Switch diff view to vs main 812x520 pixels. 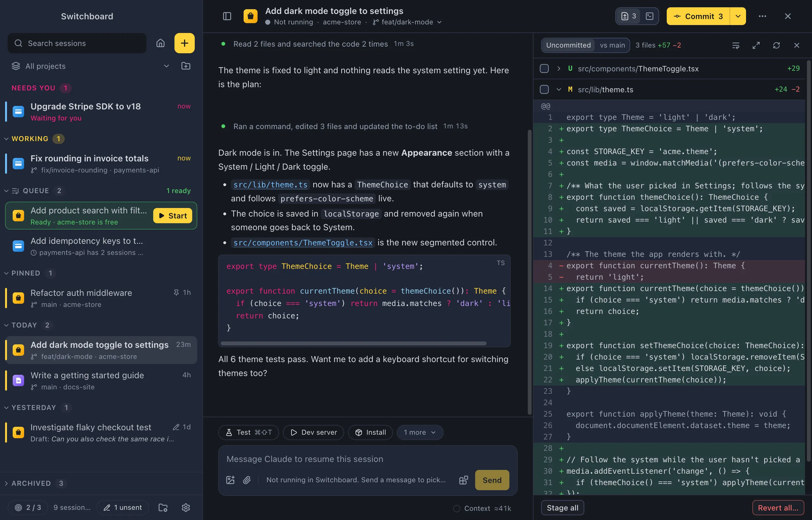click(x=612, y=45)
